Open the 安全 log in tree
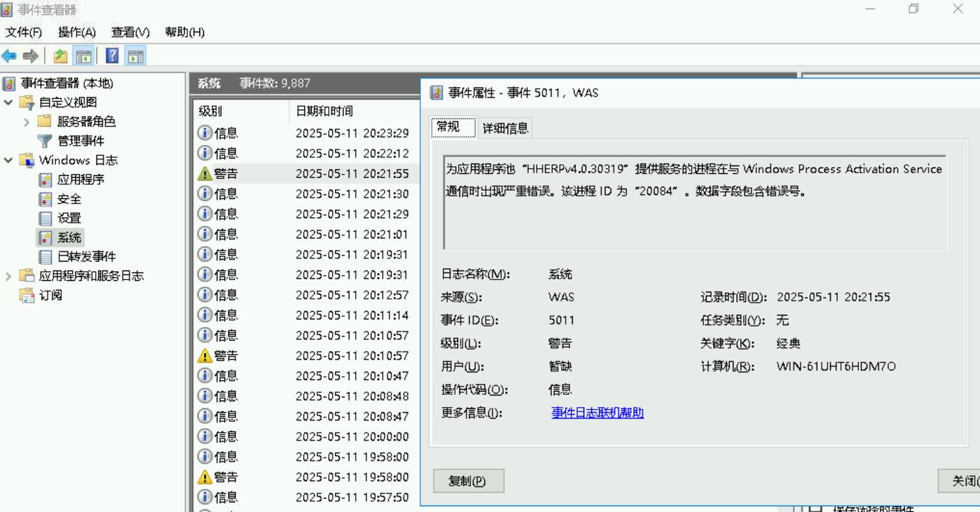The image size is (980, 512). coord(69,199)
